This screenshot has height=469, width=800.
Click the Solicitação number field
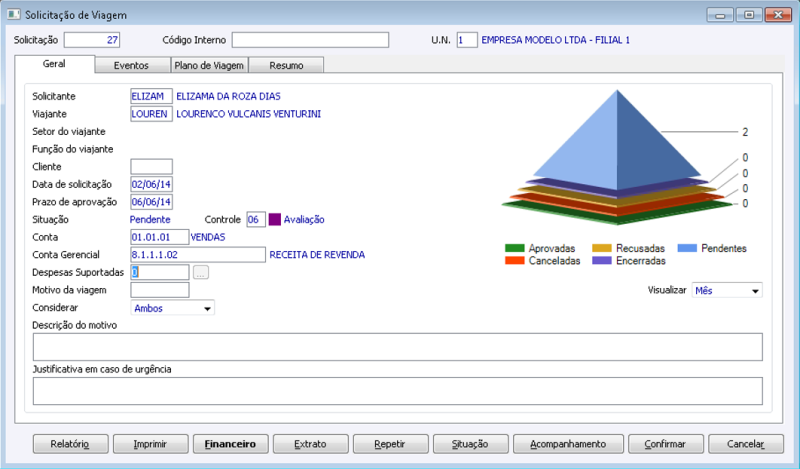pos(92,40)
